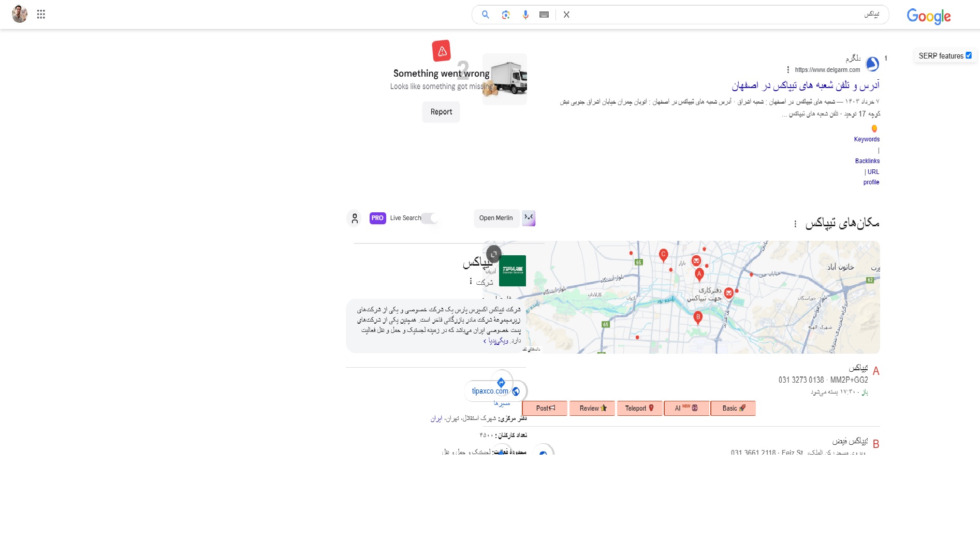980x552 pixels.
Task: Open three-dot menu beside delgarm.com URL
Action: [x=788, y=70]
